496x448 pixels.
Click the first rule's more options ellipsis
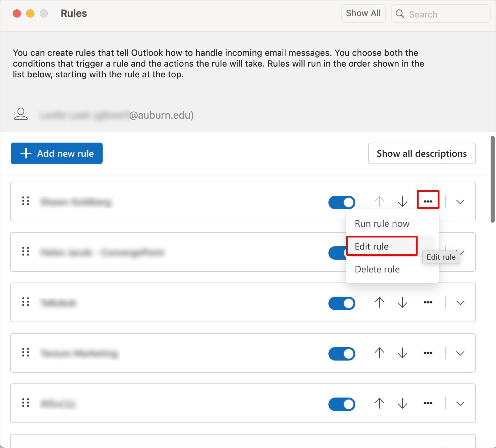[428, 201]
